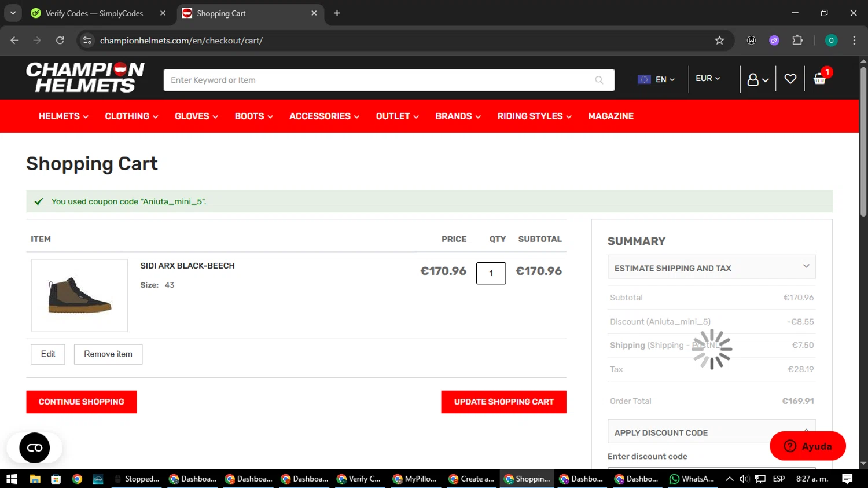868x488 pixels.
Task: Bookmark this page with star icon
Action: (719, 41)
